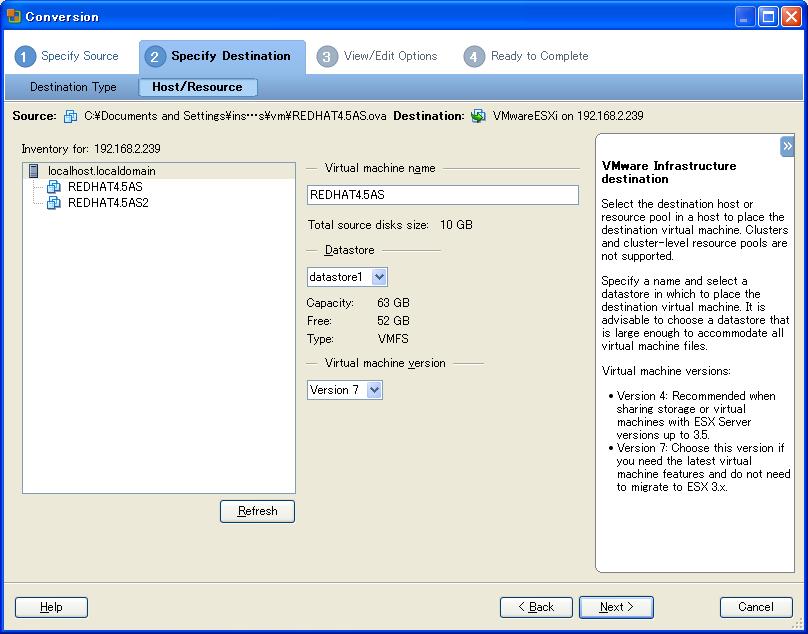
Task: Go to View/Edit Options step
Action: tap(377, 56)
